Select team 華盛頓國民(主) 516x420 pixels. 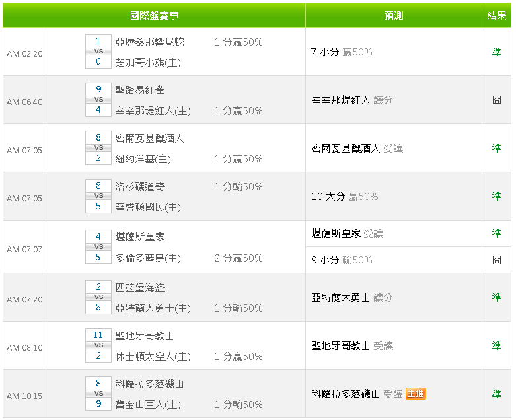pos(148,207)
